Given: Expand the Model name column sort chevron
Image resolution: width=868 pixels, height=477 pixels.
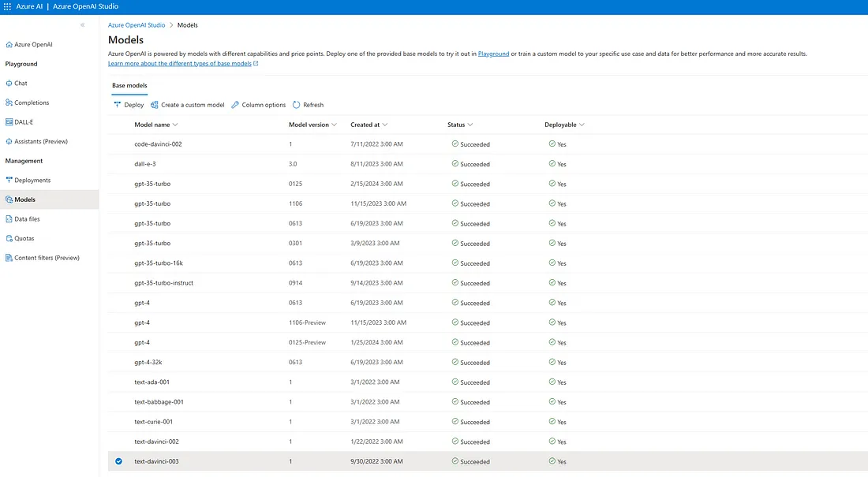Looking at the screenshot, I should tap(175, 125).
